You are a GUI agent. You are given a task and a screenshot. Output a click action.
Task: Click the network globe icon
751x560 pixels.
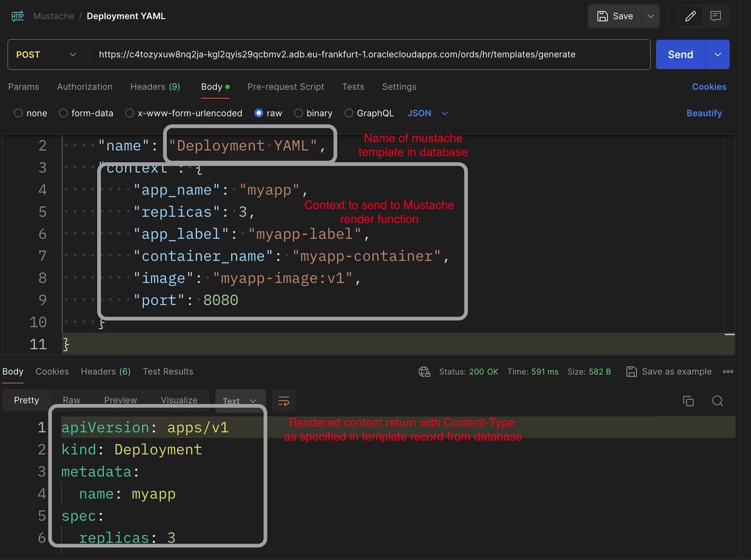coord(424,372)
